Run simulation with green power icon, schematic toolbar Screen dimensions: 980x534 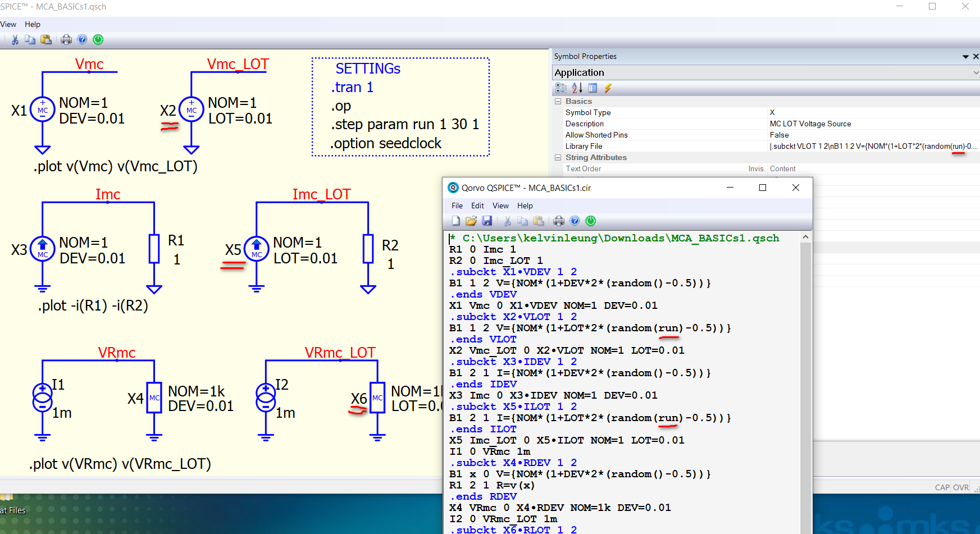tap(98, 39)
